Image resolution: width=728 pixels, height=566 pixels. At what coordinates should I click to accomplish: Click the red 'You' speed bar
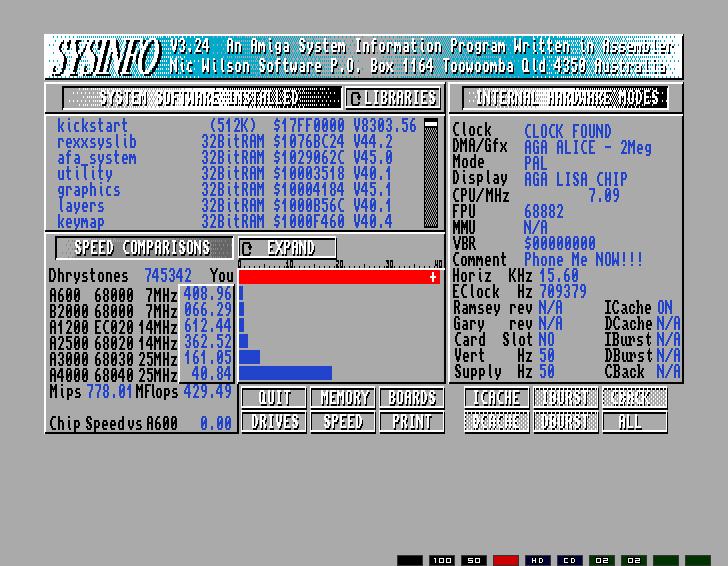[339, 277]
